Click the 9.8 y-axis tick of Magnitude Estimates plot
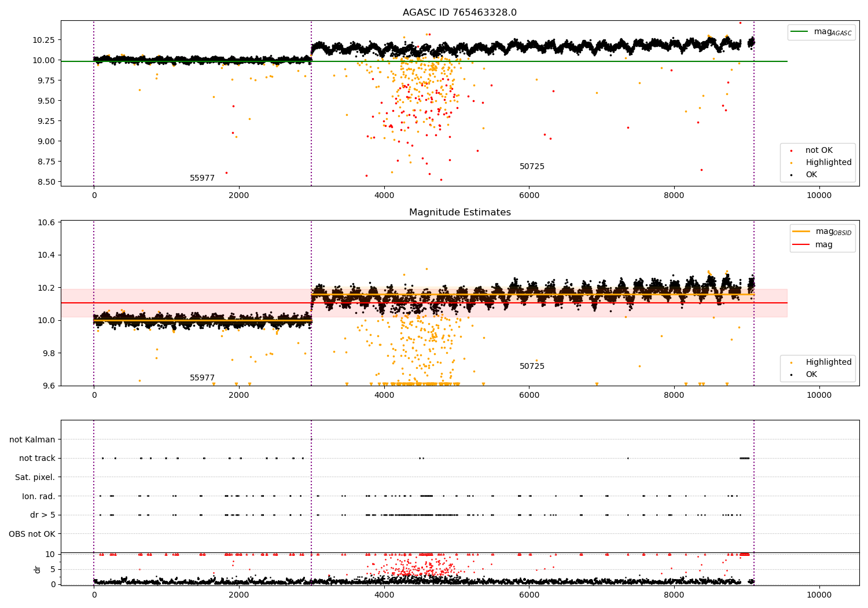This screenshot has width=868, height=608. [x=48, y=353]
